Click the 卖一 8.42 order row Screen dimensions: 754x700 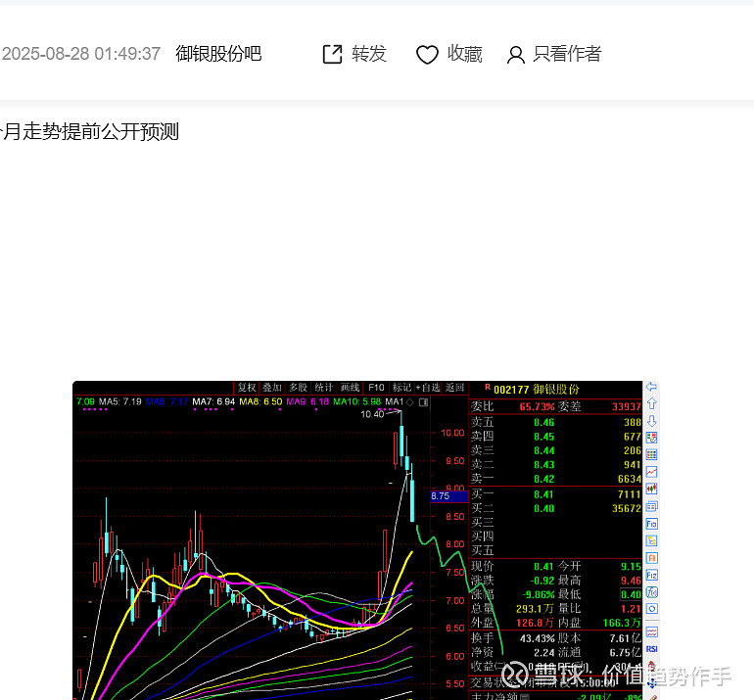coord(556,479)
